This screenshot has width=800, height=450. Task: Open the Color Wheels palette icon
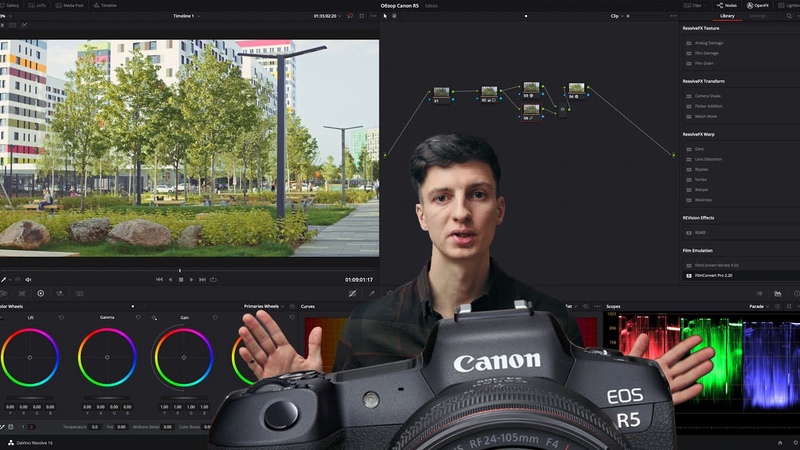[x=40, y=293]
